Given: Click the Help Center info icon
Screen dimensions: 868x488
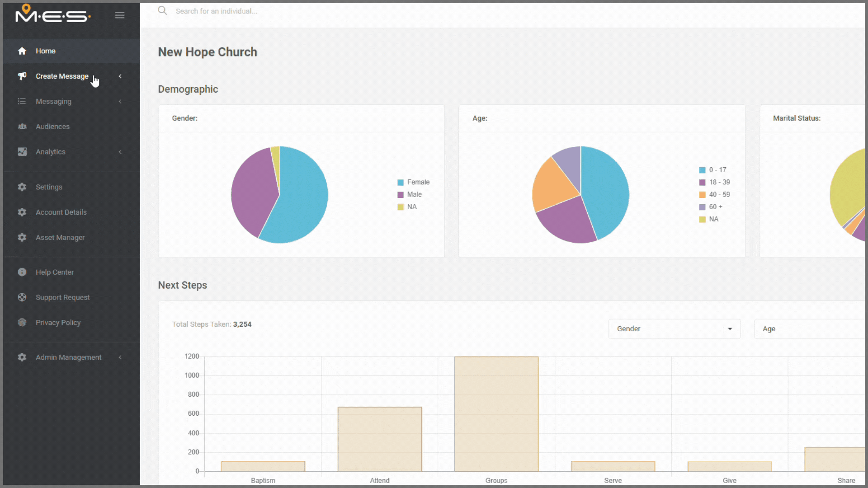Looking at the screenshot, I should pyautogui.click(x=22, y=272).
